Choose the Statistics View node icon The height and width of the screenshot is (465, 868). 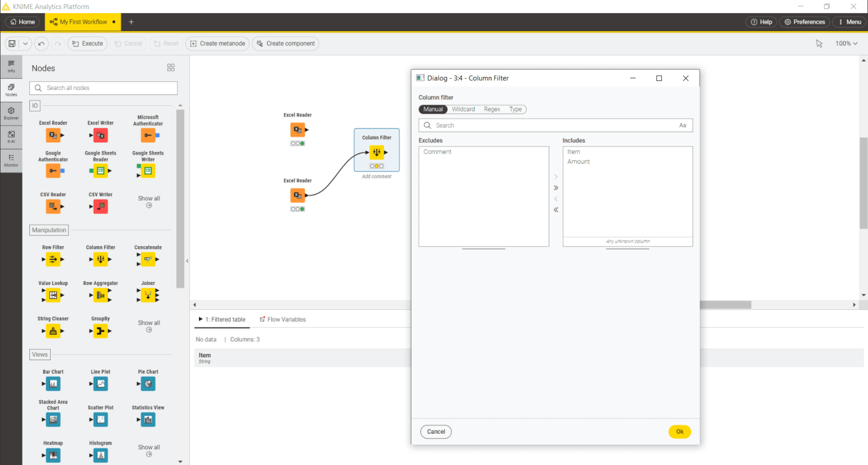[148, 419]
